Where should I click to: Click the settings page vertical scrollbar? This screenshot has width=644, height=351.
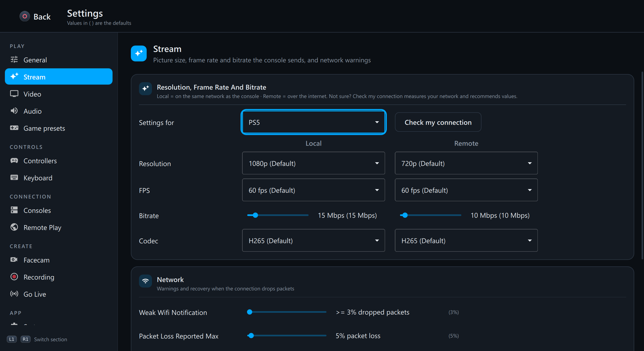(x=642, y=165)
